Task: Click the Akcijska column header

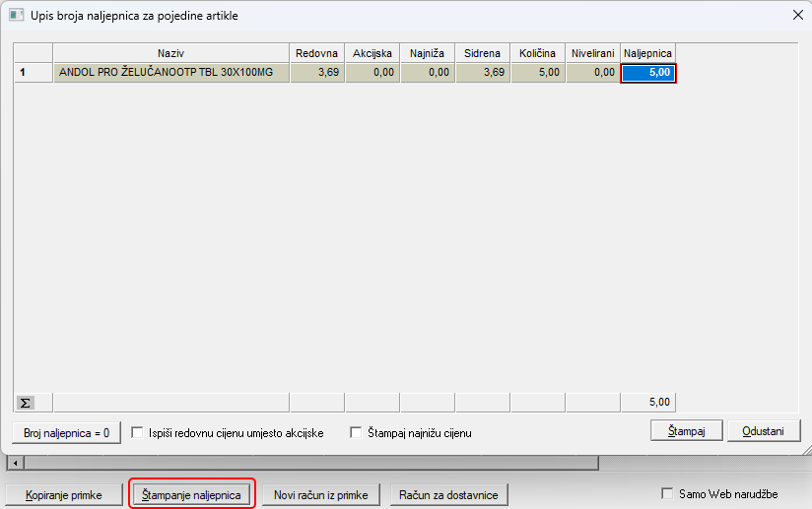Action: click(372, 53)
